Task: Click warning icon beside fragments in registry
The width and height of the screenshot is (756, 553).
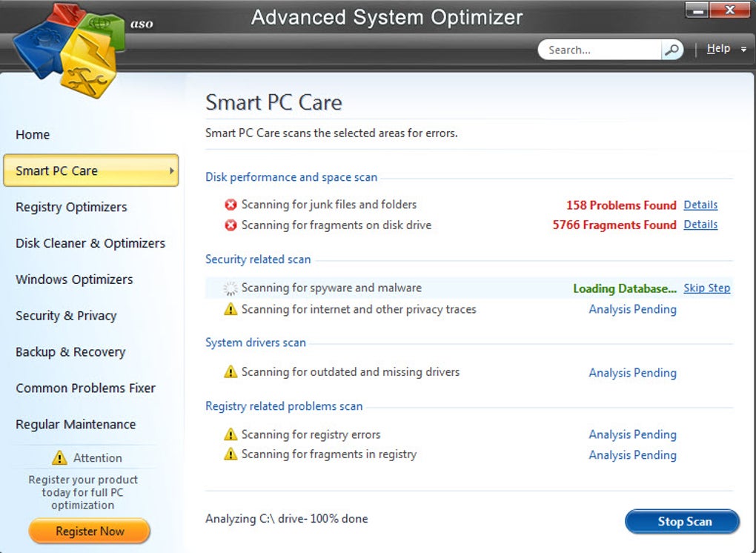Action: [231, 454]
